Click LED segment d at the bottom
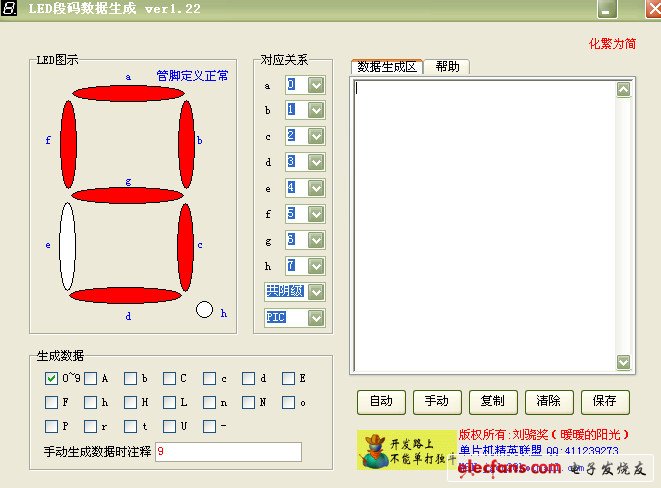The height and width of the screenshot is (488, 661). (128, 296)
